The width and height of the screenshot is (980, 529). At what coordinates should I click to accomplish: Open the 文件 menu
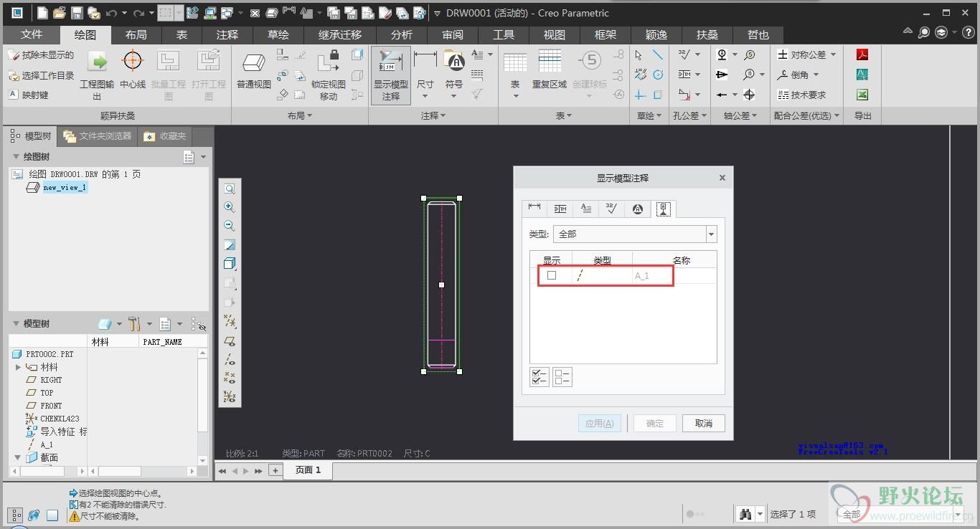tap(32, 34)
